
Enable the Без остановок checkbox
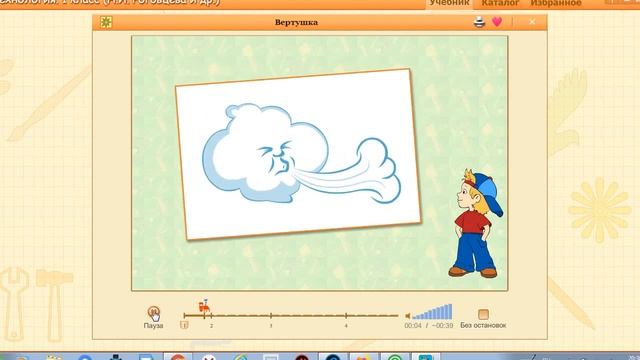[x=483, y=314]
